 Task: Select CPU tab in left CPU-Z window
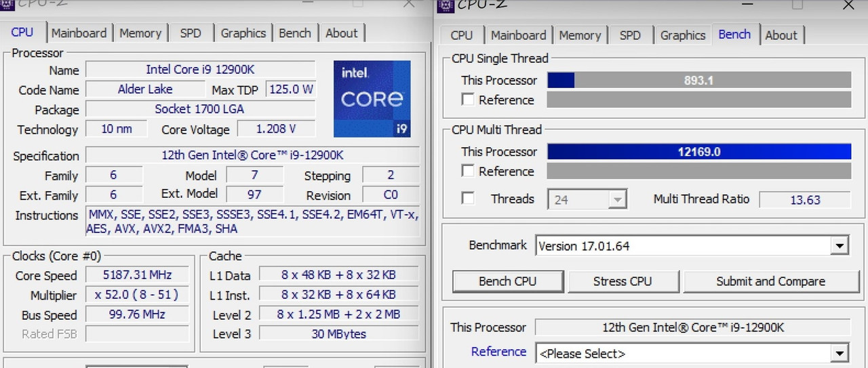click(x=22, y=32)
